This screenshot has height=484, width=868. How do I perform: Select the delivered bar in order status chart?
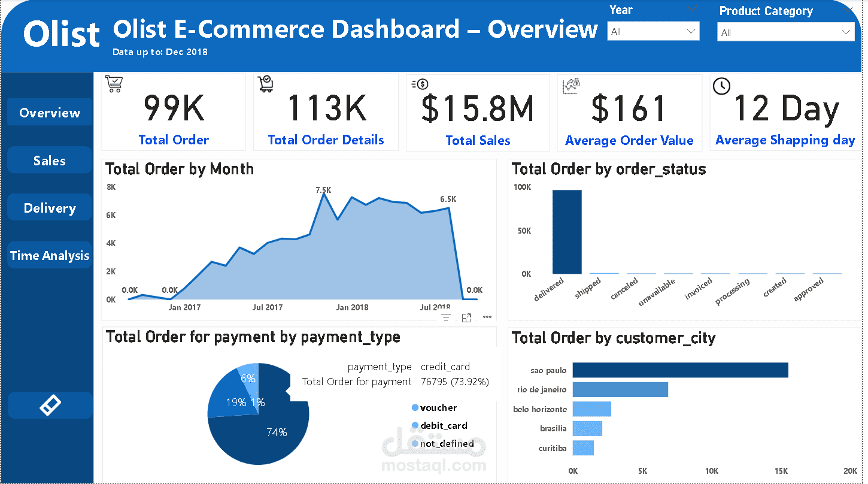pyautogui.click(x=566, y=232)
